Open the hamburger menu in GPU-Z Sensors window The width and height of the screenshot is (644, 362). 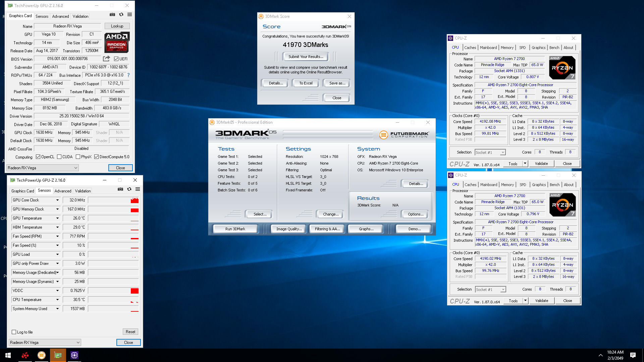[x=138, y=189]
